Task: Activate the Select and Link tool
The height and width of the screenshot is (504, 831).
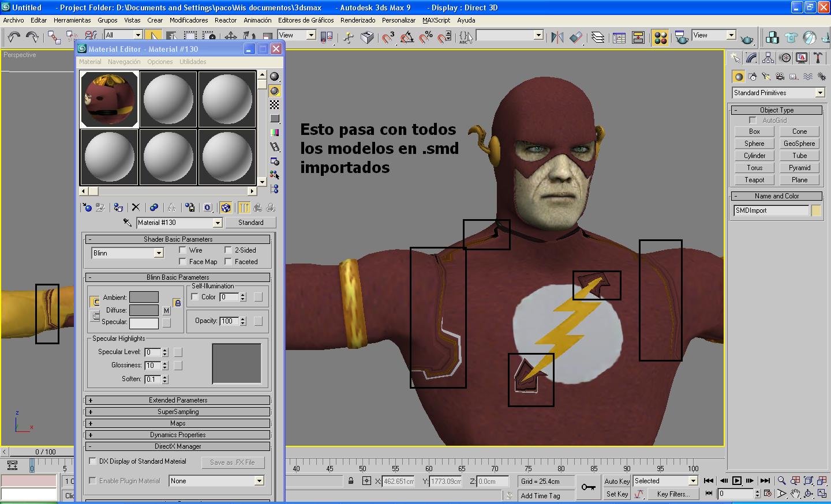Action: (54, 37)
